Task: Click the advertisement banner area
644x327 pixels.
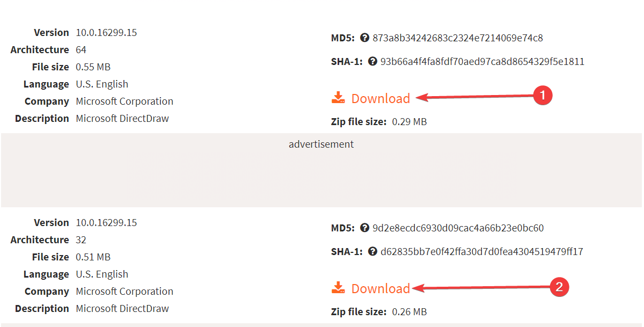Action: coord(321,170)
